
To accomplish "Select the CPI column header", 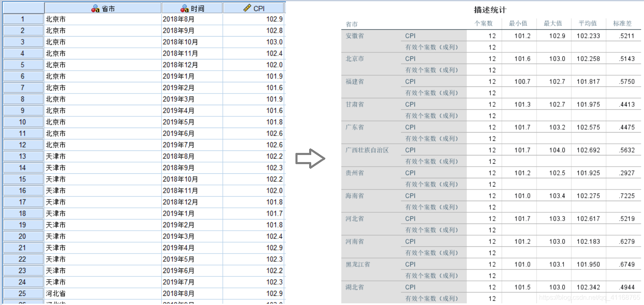I will click(254, 8).
